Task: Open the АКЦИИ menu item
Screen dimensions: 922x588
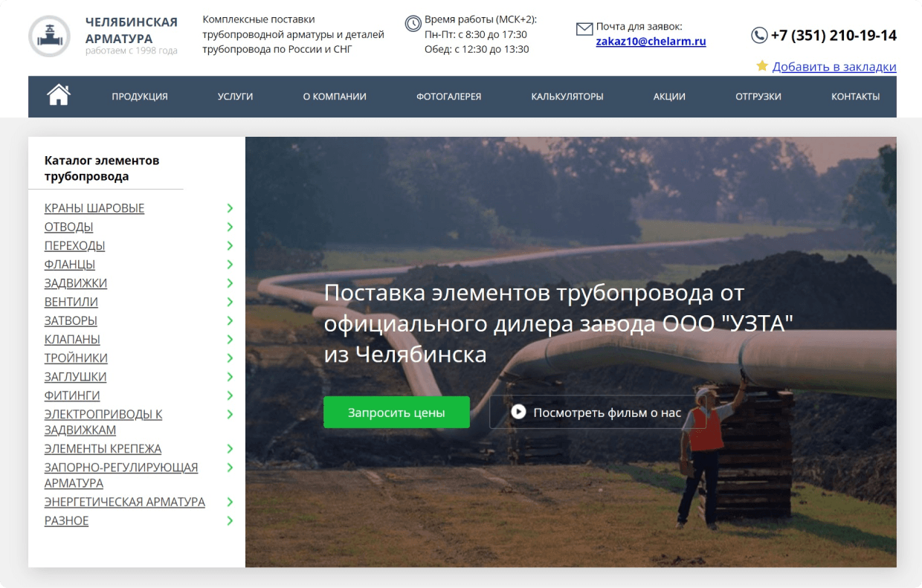Action: pos(669,97)
